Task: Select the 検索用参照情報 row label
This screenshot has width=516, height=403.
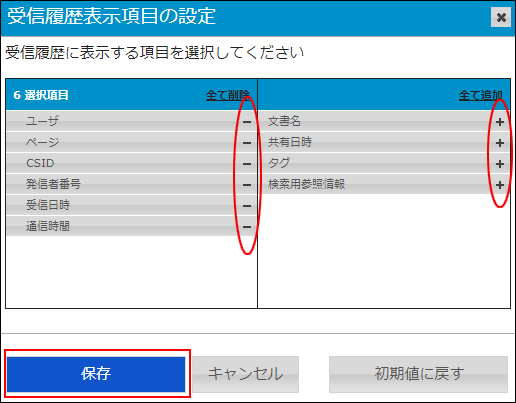Action: [306, 184]
